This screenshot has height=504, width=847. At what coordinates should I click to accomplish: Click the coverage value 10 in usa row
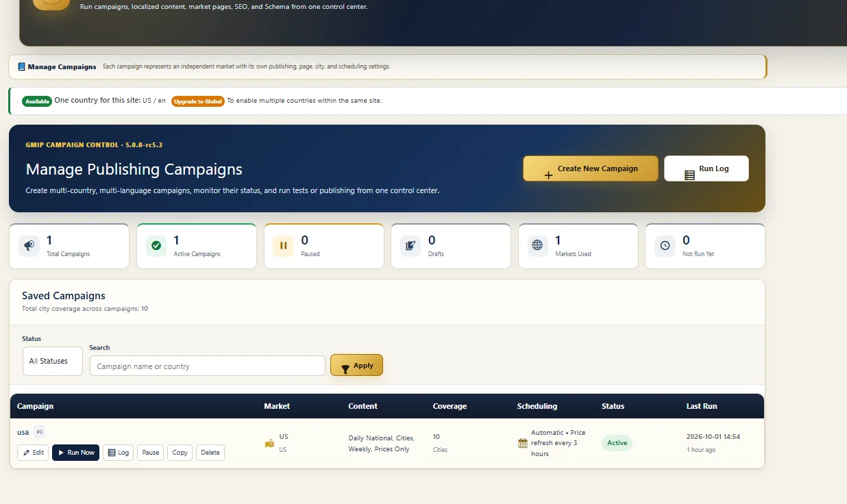[437, 437]
